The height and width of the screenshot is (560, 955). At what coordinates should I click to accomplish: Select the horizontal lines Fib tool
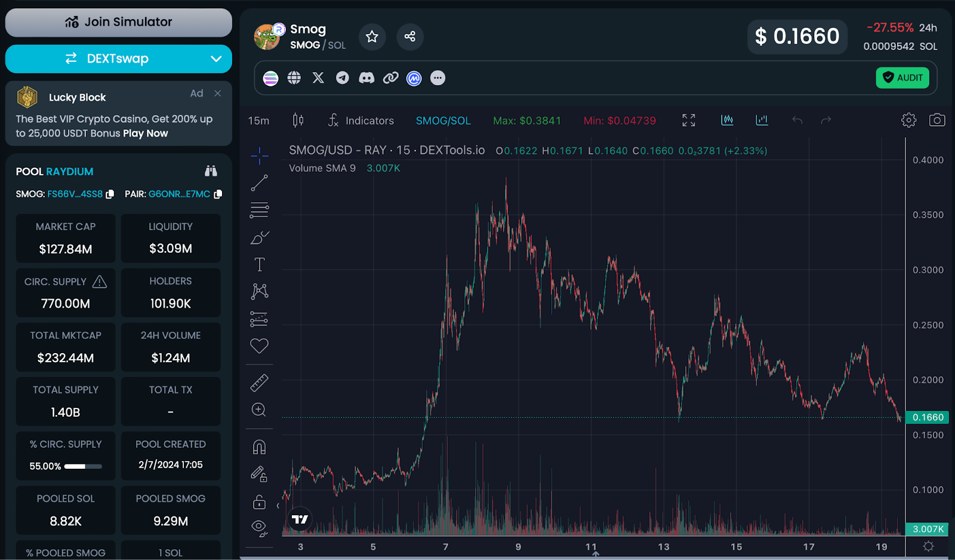click(x=259, y=210)
